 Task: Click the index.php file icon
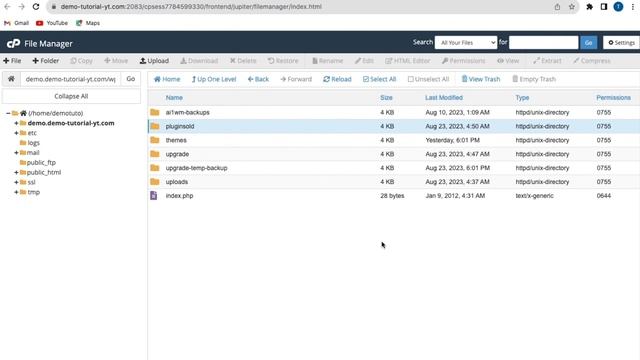pyautogui.click(x=153, y=196)
